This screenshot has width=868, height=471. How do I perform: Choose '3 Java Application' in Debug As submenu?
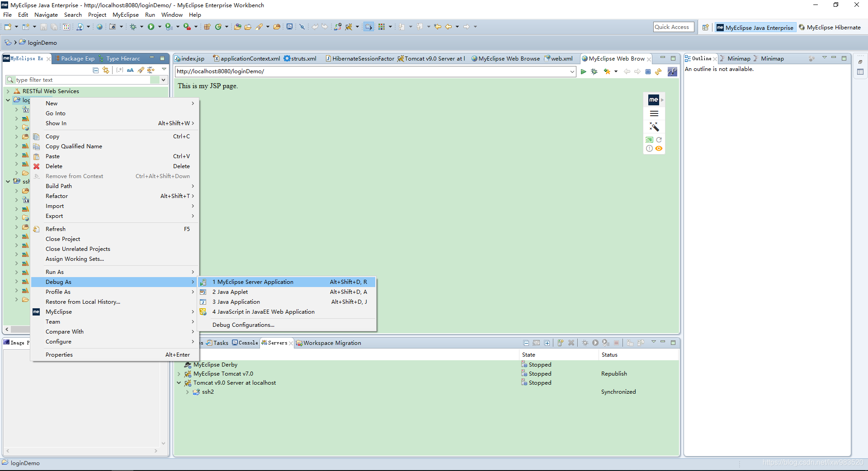click(x=287, y=302)
